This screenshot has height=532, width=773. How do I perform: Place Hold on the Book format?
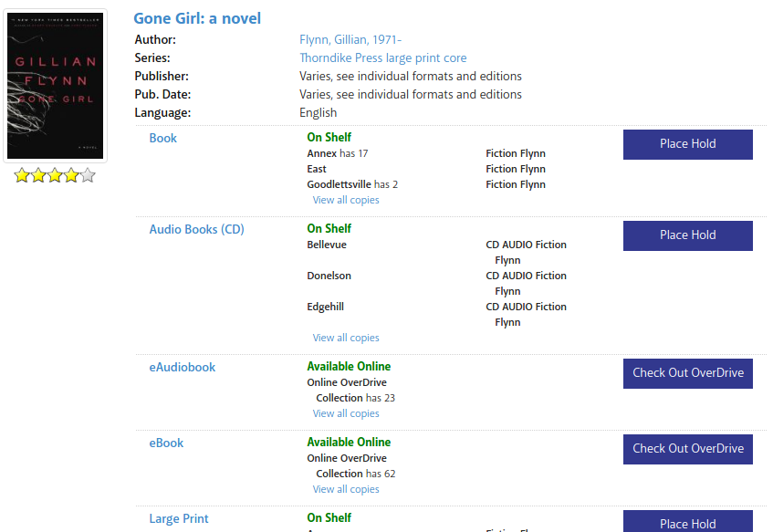[x=688, y=144]
